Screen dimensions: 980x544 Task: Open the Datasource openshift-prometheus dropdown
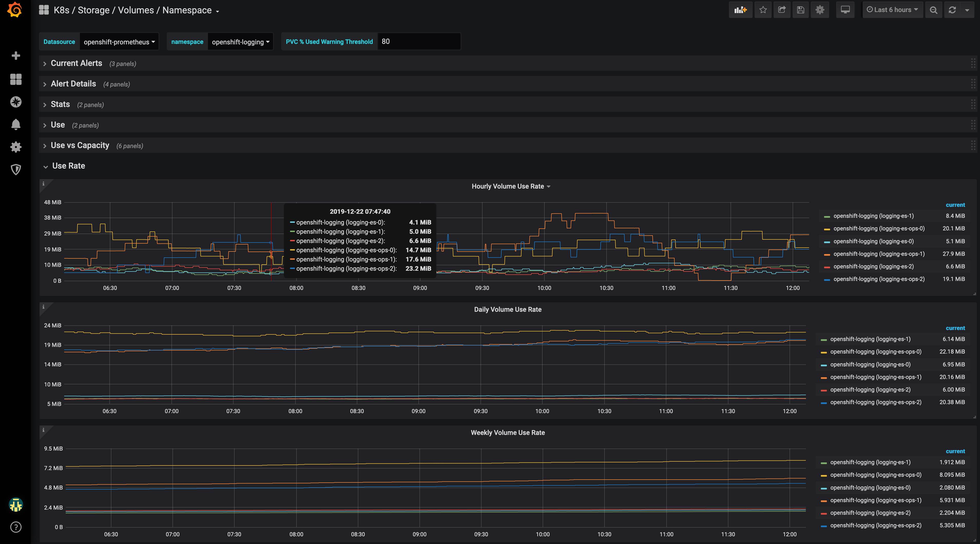pos(119,42)
